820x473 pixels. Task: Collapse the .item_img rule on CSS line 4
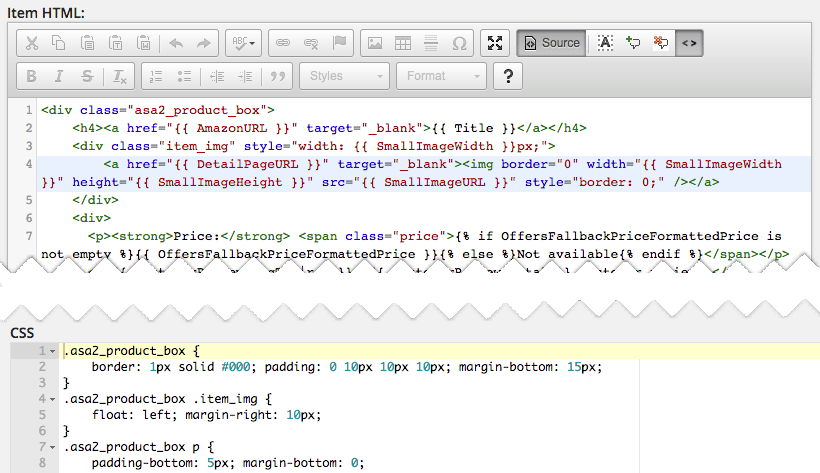coord(51,399)
